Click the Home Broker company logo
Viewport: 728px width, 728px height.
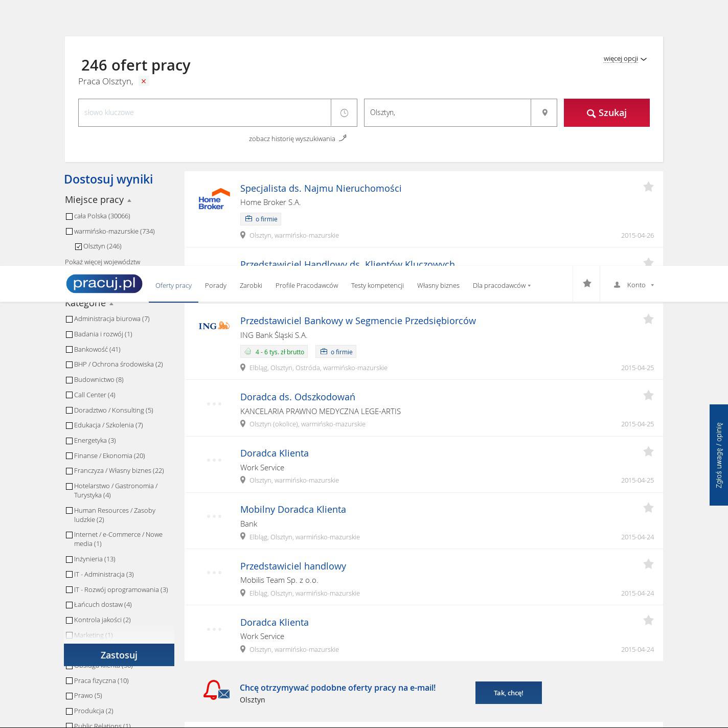214,199
